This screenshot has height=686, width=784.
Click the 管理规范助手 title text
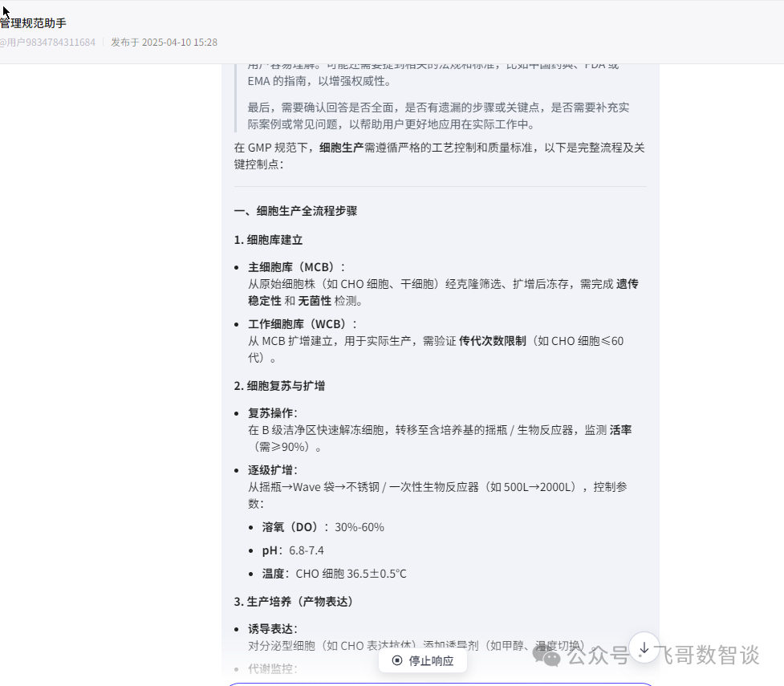click(x=33, y=23)
